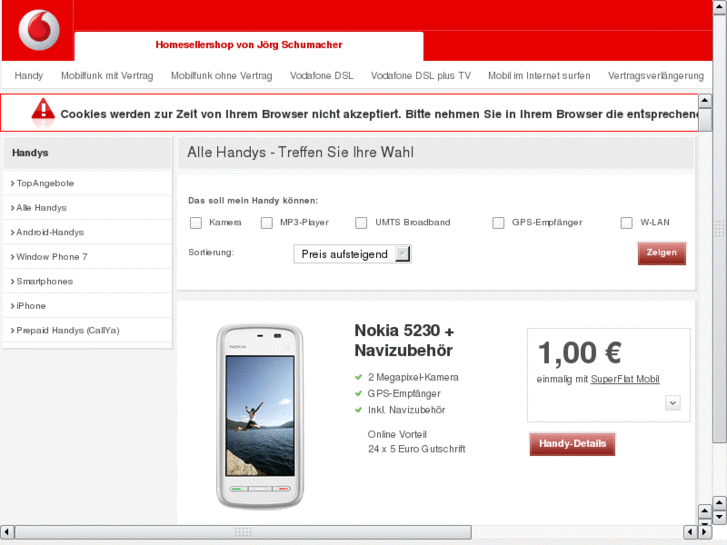Open Window Phone 7 category
Screen dimensions: 727x545
[52, 257]
